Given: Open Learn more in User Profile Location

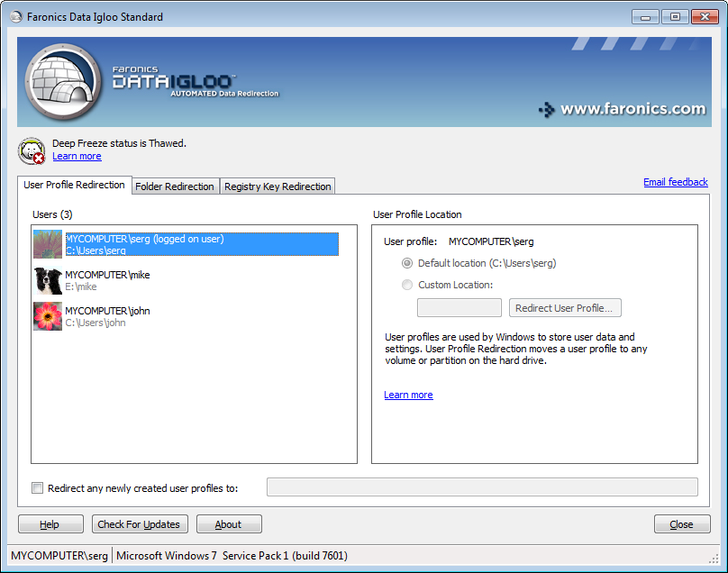Looking at the screenshot, I should [x=408, y=395].
